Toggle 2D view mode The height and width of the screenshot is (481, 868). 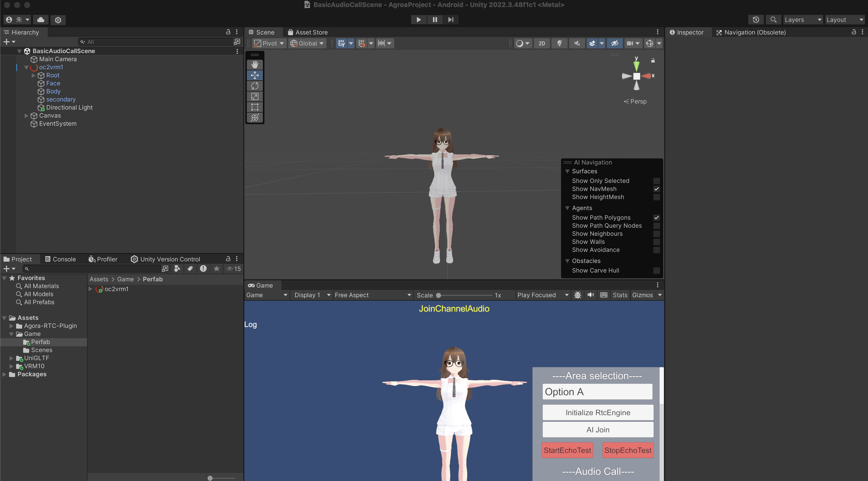pos(542,43)
